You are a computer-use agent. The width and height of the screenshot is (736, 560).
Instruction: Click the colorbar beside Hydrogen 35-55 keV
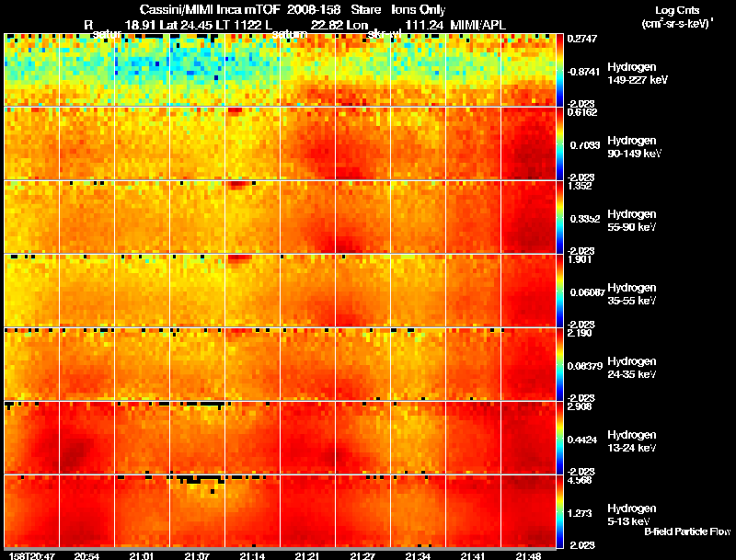click(x=559, y=291)
